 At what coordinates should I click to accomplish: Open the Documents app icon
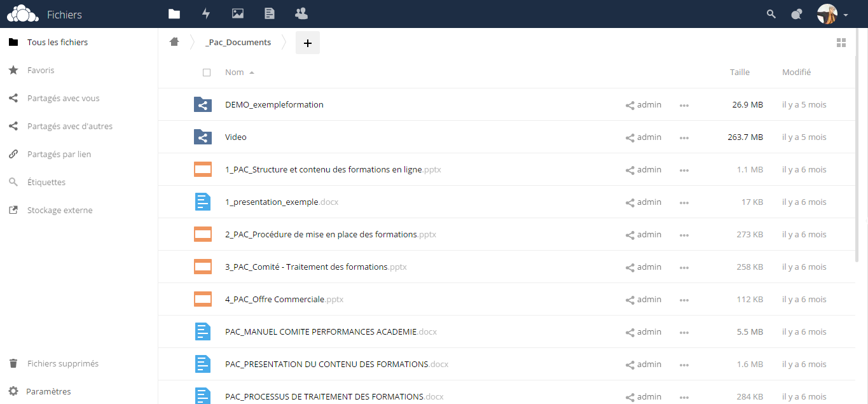pos(270,13)
